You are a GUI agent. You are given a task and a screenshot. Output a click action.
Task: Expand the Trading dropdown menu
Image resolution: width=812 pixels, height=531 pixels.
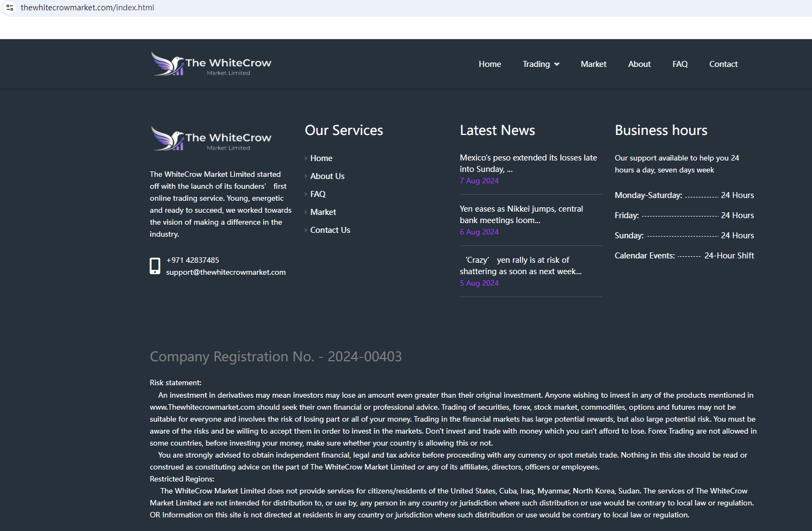(541, 64)
